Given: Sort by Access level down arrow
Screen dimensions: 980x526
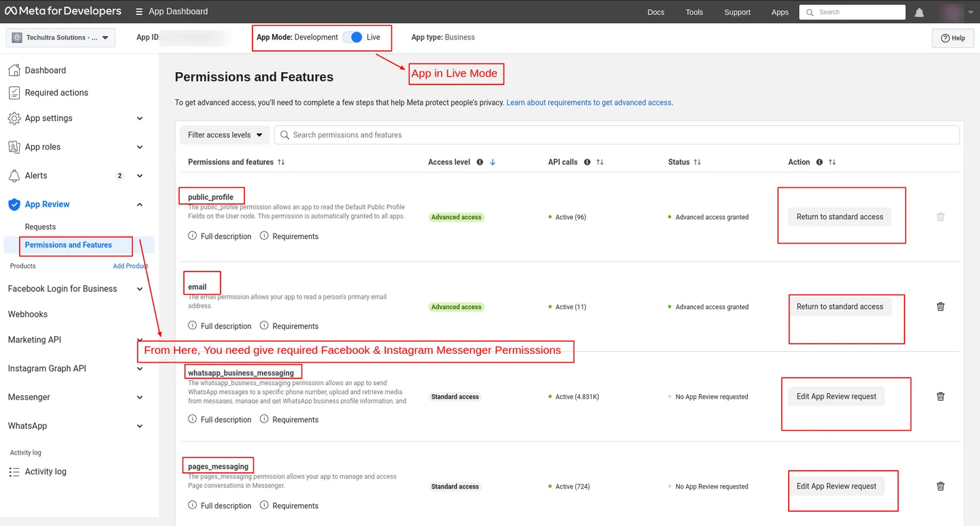Looking at the screenshot, I should 493,162.
